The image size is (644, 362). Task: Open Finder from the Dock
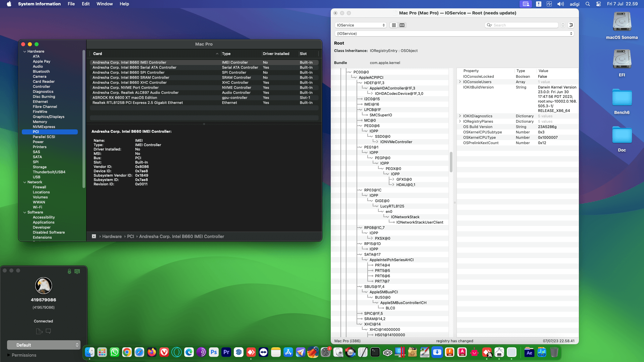[90, 352]
